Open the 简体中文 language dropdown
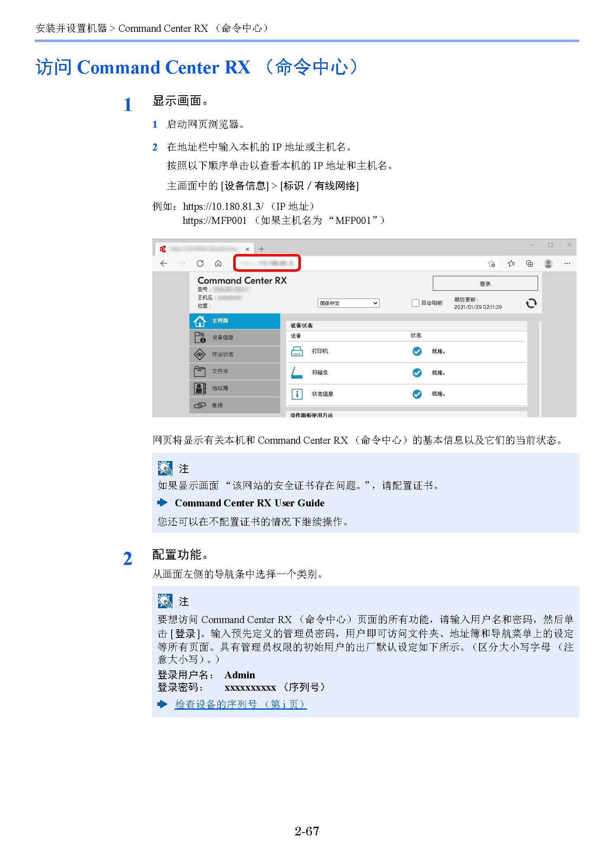 coord(349,303)
